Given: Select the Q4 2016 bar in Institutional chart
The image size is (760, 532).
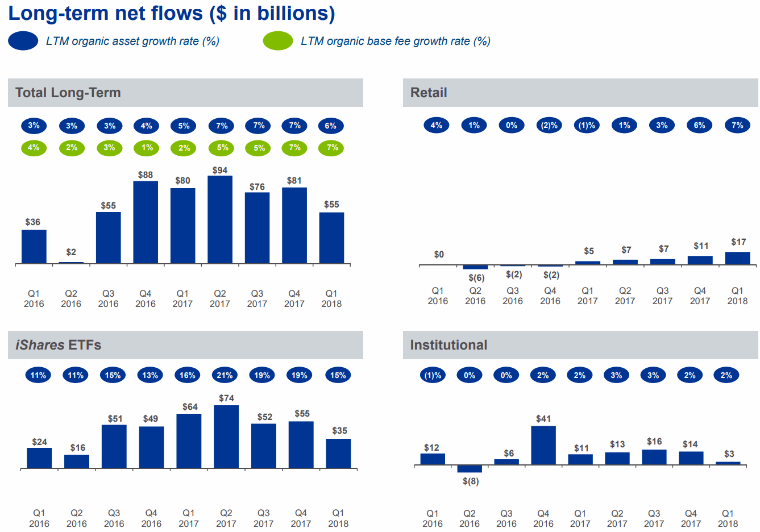Looking at the screenshot, I should click(x=543, y=445).
